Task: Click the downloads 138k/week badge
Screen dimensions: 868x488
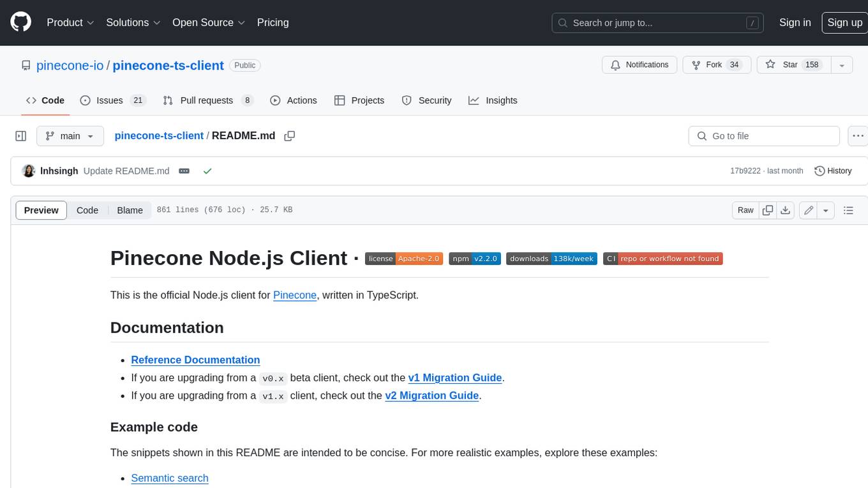Action: 551,259
